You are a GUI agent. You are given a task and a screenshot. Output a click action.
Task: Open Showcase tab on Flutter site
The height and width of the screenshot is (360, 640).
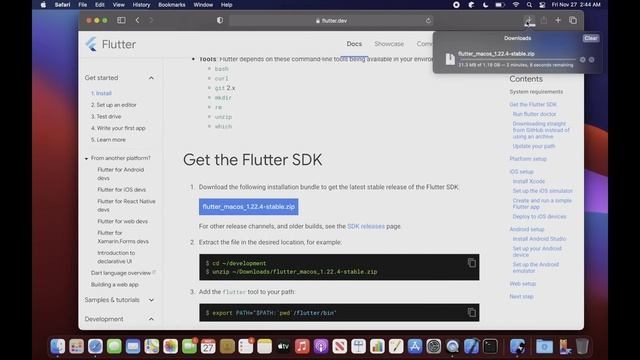pos(389,44)
